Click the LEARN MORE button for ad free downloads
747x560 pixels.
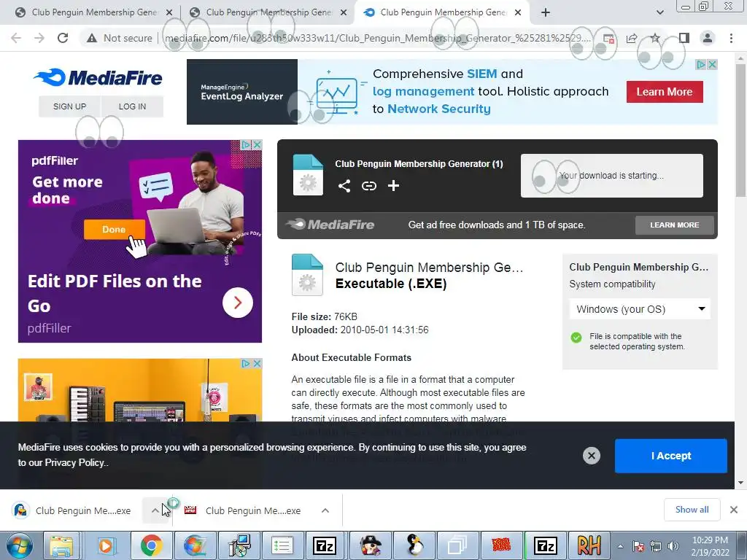coord(675,225)
